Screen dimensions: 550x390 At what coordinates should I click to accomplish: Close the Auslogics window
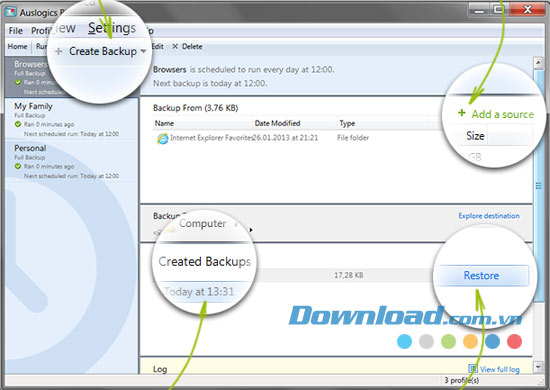click(527, 10)
